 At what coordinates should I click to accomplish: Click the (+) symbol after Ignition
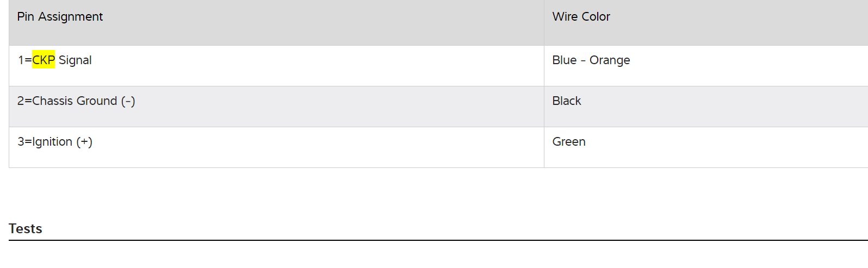pyautogui.click(x=84, y=142)
